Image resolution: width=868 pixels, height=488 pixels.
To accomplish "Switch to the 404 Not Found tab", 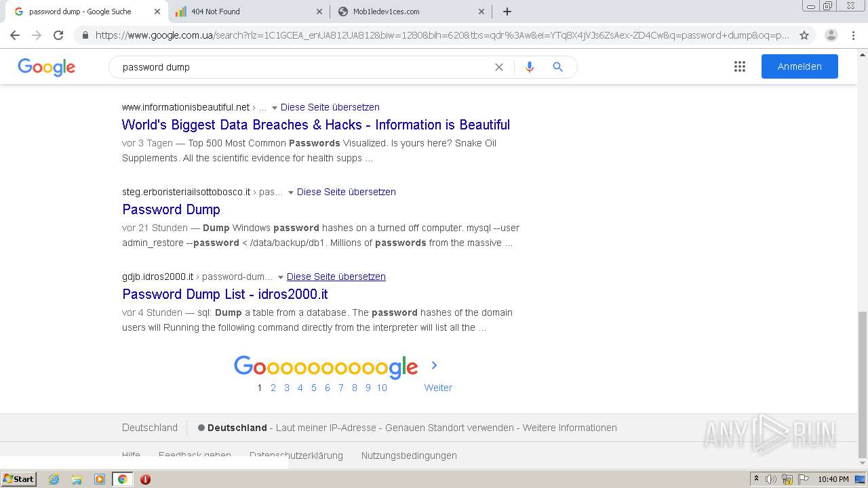I will tap(248, 12).
